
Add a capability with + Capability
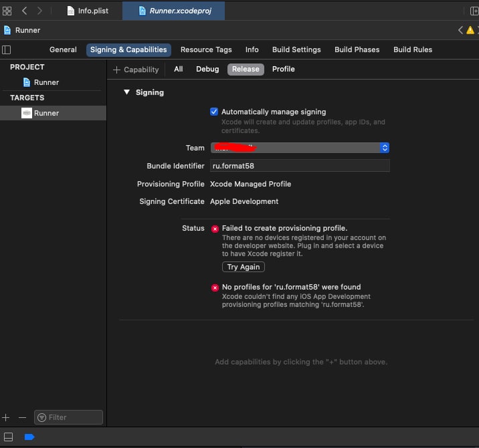coord(136,70)
